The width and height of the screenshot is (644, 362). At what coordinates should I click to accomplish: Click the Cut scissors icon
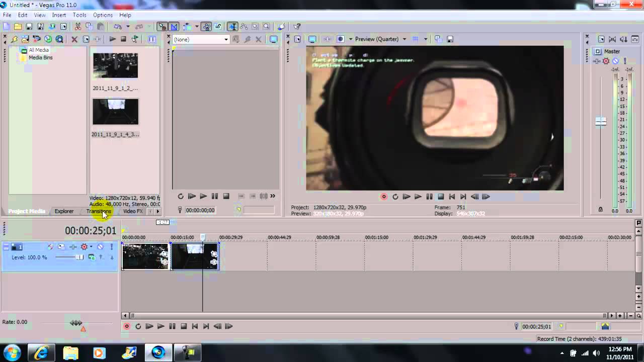[78, 27]
